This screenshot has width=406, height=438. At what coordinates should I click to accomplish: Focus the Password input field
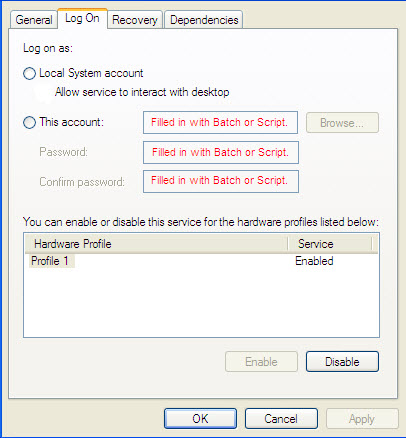tap(221, 152)
